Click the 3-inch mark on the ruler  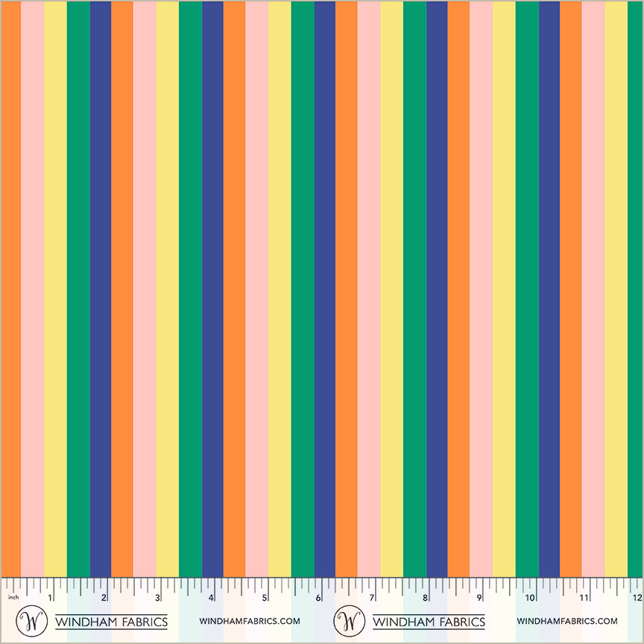(x=157, y=596)
